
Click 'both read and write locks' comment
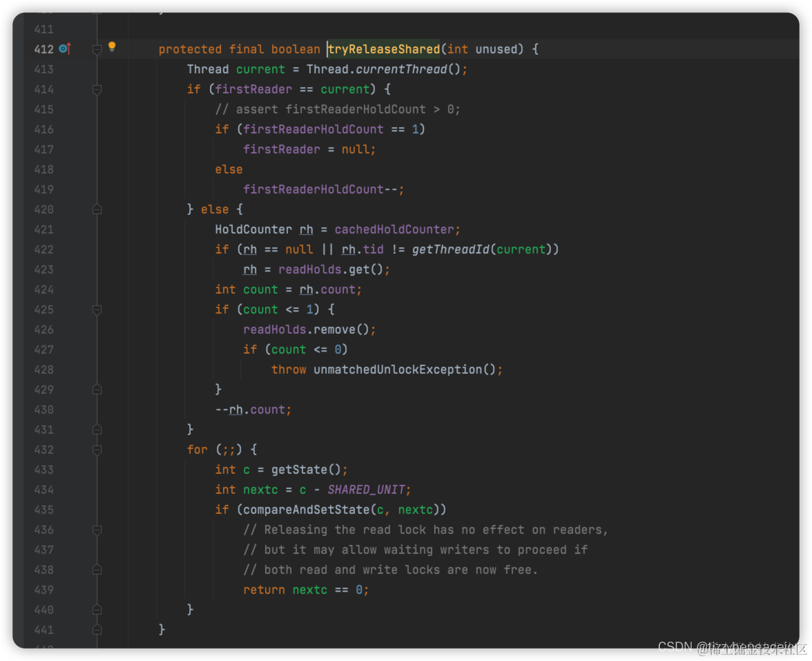point(391,570)
